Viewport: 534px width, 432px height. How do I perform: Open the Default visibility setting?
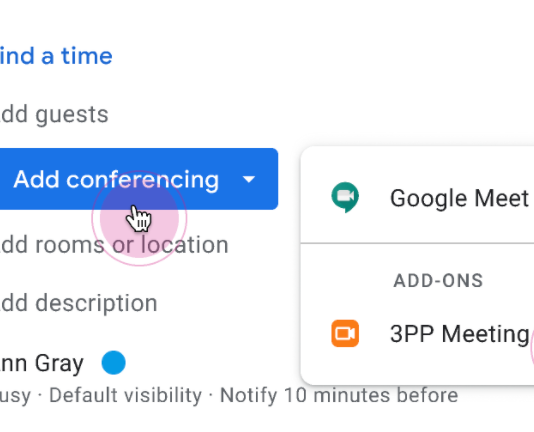tap(126, 395)
